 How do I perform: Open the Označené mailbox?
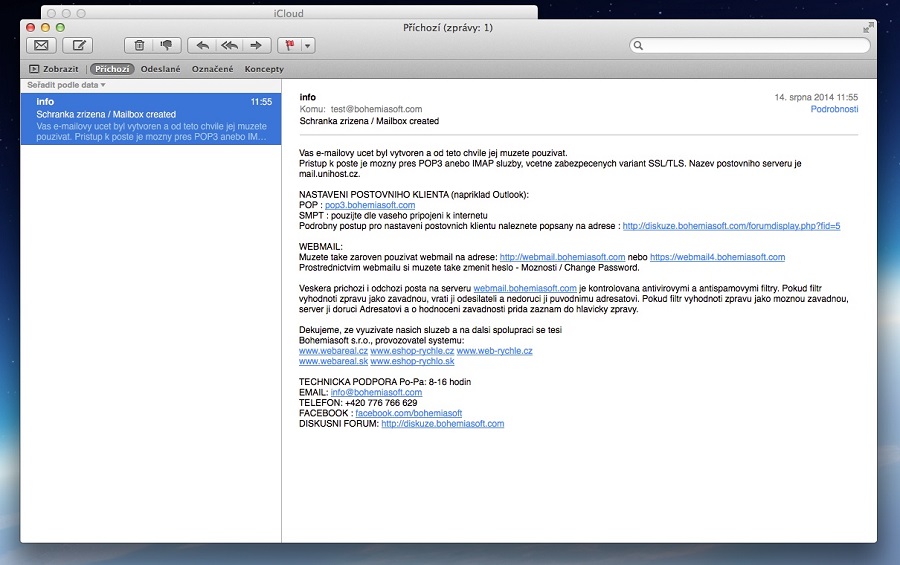(x=212, y=69)
